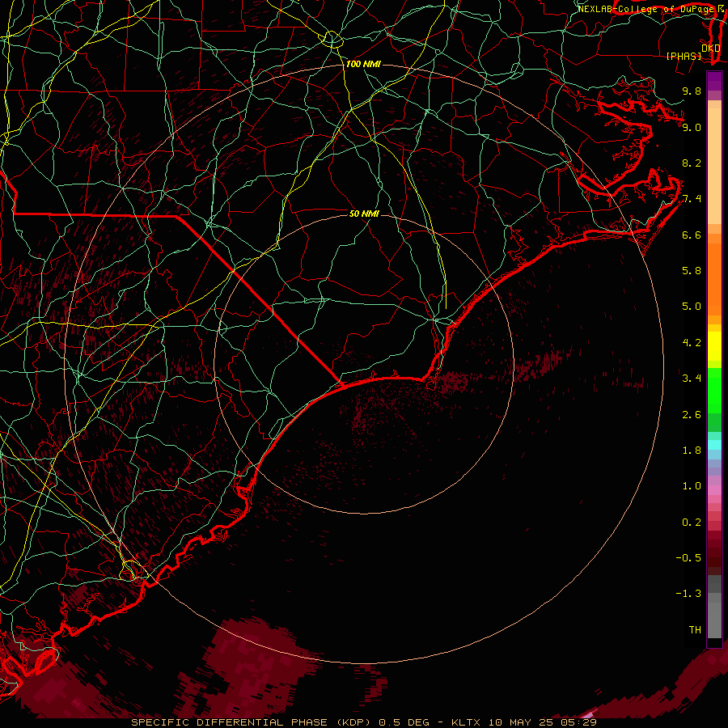The width and height of the screenshot is (728, 728).
Task: Click the 9.8 value on color scale
Action: [692, 91]
